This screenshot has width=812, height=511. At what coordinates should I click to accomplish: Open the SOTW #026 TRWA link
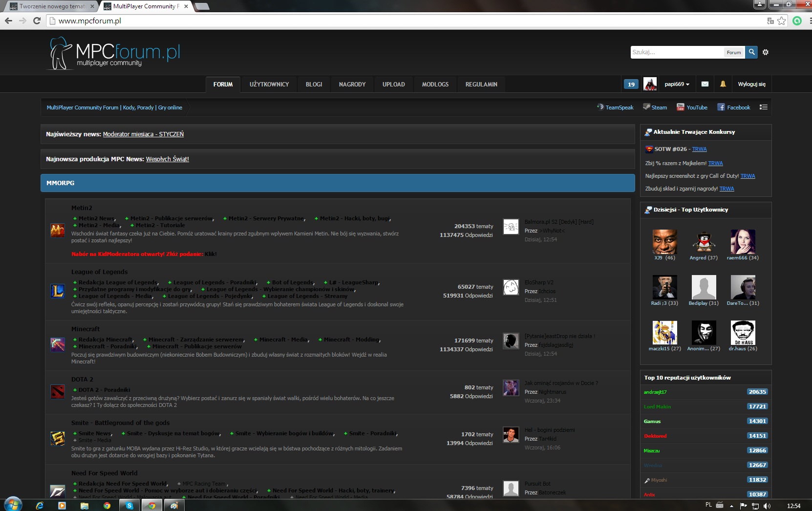click(699, 149)
